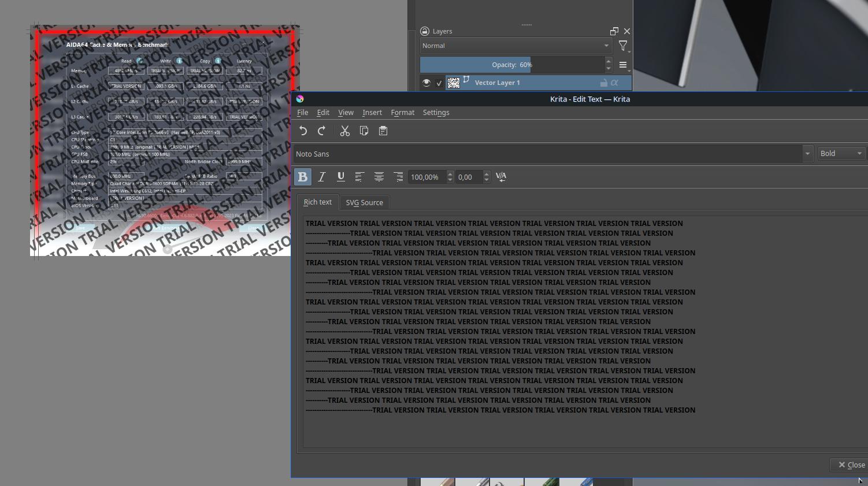Click the kerning V/A icon
The height and width of the screenshot is (486, 868).
point(501,177)
